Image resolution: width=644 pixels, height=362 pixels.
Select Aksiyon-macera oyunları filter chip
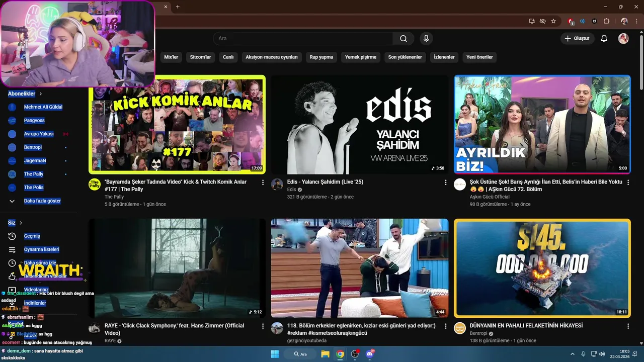coord(272,57)
